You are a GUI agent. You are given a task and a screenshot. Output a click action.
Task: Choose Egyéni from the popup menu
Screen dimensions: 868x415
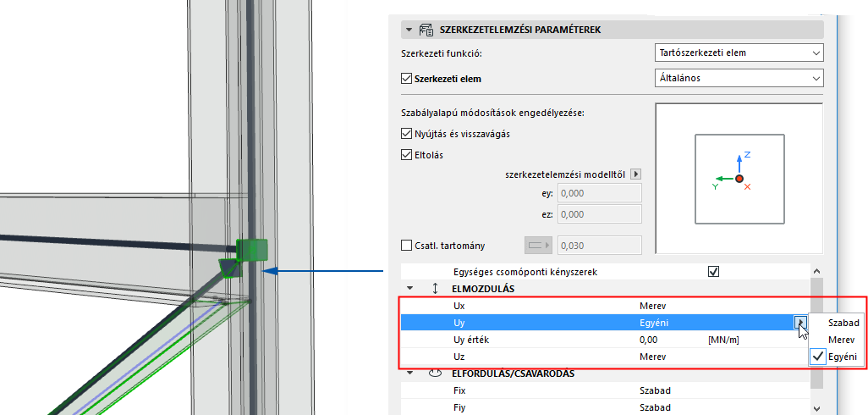pyautogui.click(x=842, y=357)
